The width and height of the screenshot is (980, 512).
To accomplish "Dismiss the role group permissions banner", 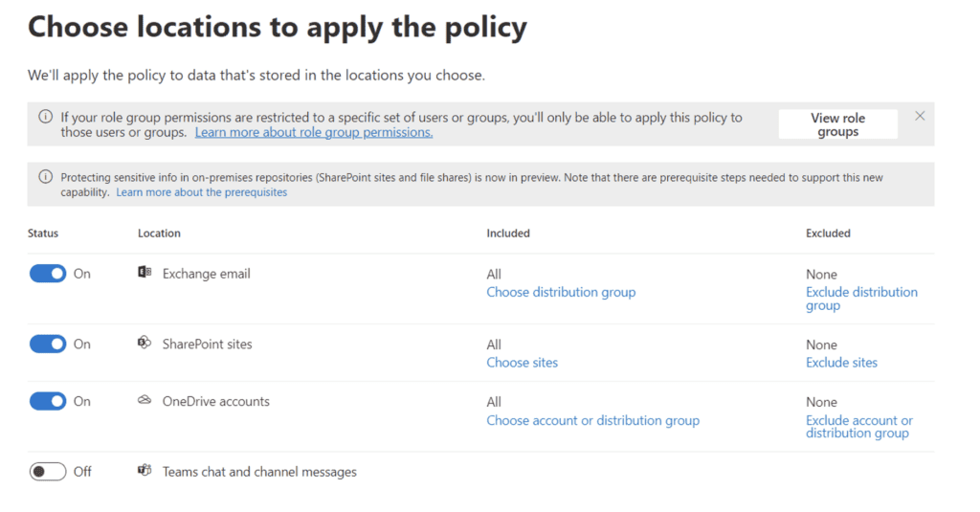I will coord(920,116).
